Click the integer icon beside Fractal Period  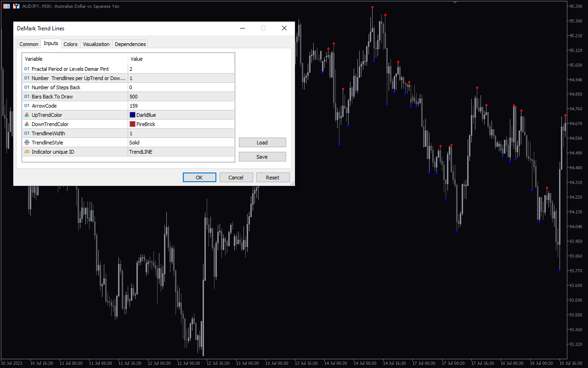[x=27, y=69]
